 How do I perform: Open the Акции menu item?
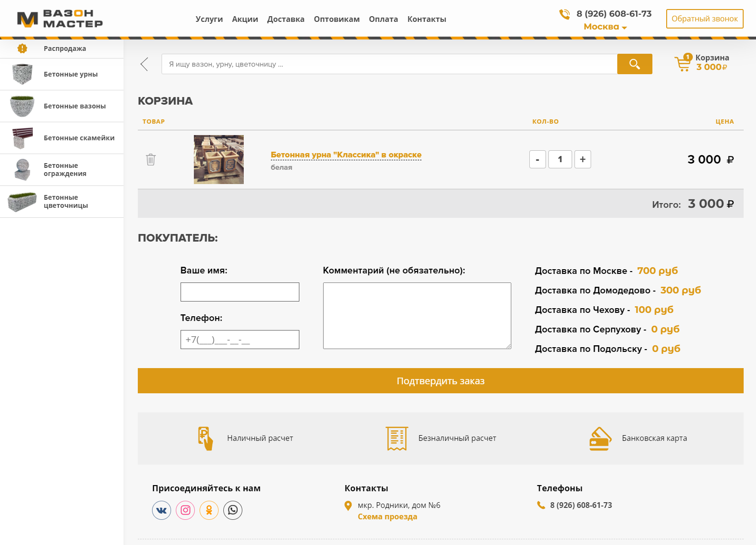click(245, 19)
